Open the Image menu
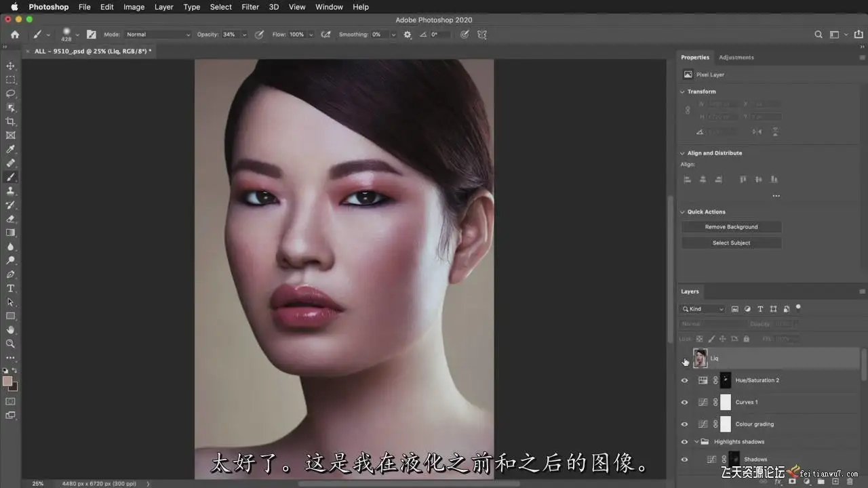 pyautogui.click(x=134, y=7)
